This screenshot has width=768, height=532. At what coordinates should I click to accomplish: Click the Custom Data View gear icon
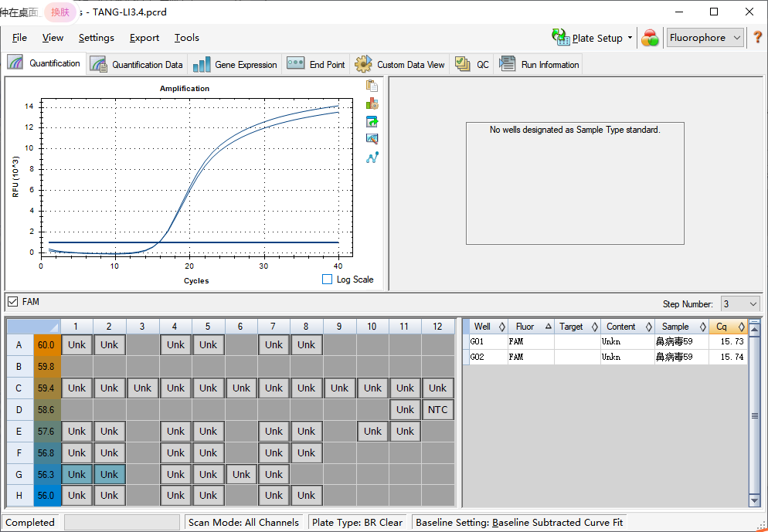[363, 64]
